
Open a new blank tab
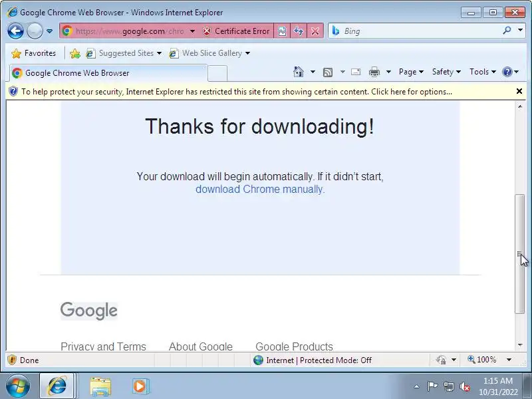coord(217,73)
